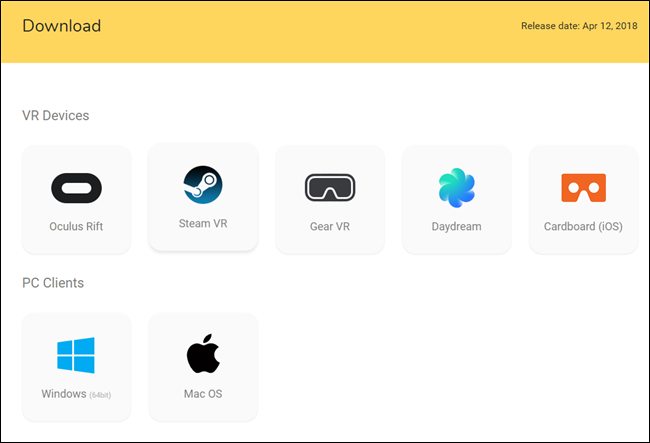
Task: Select the Apple logo icon
Action: click(x=203, y=353)
